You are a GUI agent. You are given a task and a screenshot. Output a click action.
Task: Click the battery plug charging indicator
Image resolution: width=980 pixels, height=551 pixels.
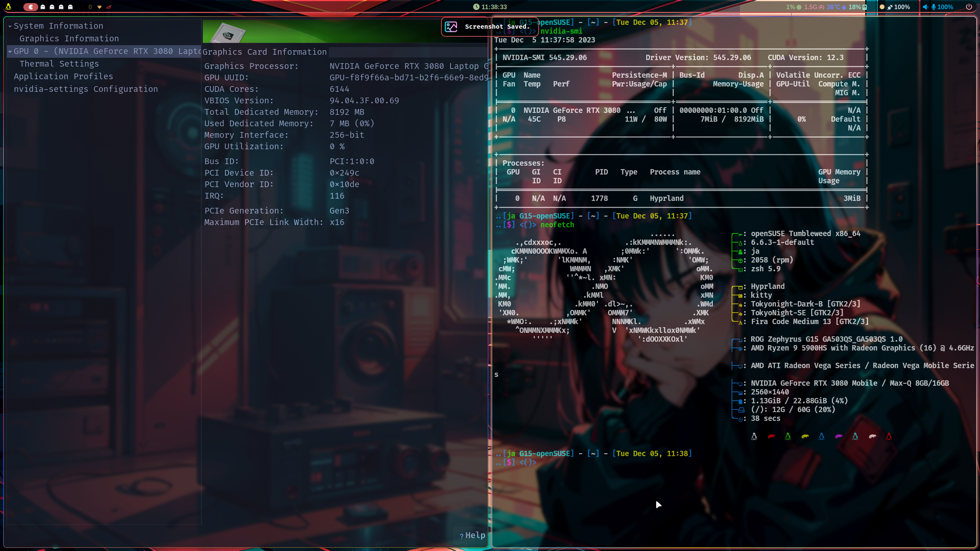pyautogui.click(x=890, y=7)
